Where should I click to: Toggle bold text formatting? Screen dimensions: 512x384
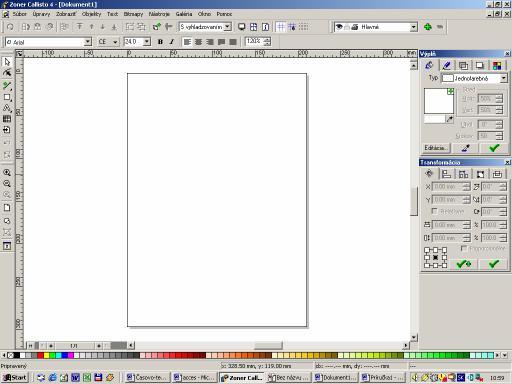point(160,42)
